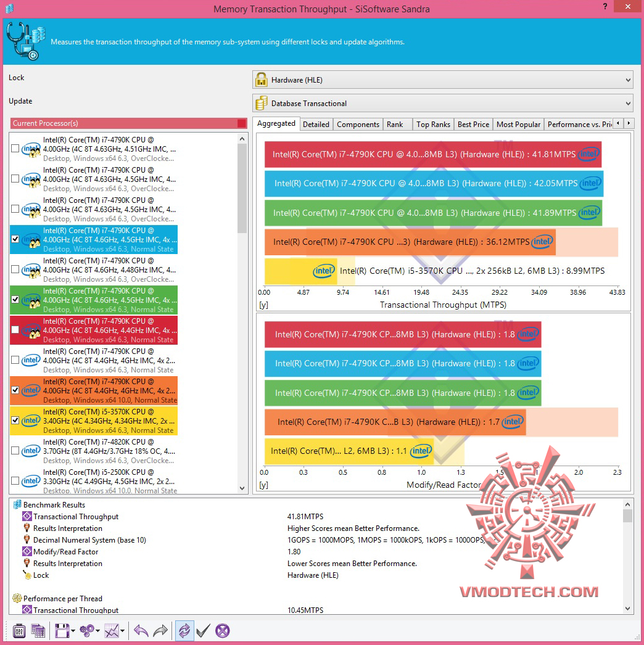Click the results pane scrollbar up arrow

click(627, 504)
